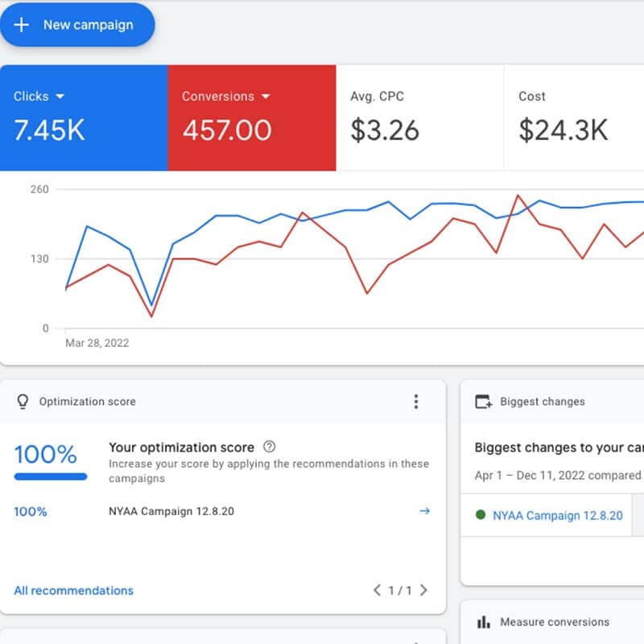The height and width of the screenshot is (644, 644).
Task: Click NYAA Campaign 12.8.20 in Optimization score card
Action: (x=171, y=511)
